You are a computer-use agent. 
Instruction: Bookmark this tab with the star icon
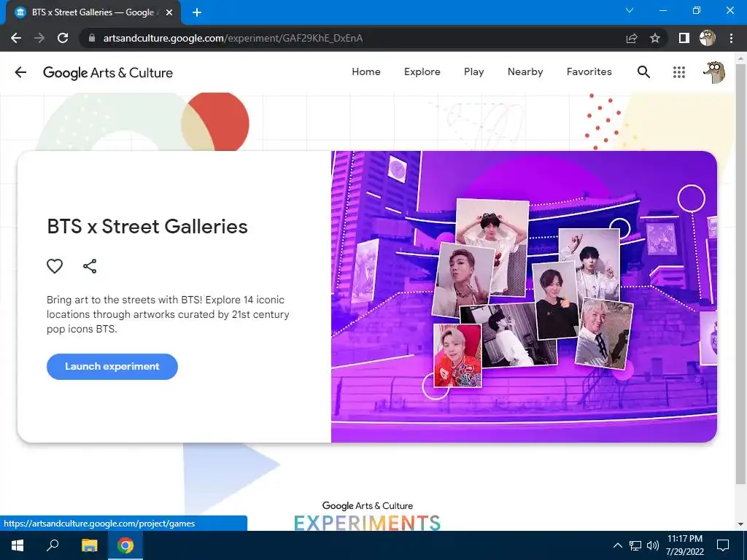coord(655,38)
